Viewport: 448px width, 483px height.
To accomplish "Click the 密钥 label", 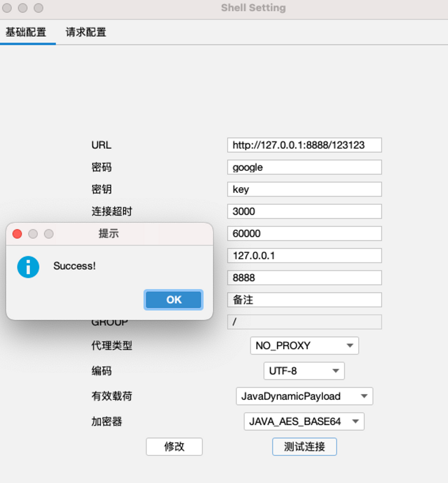I will tap(101, 189).
